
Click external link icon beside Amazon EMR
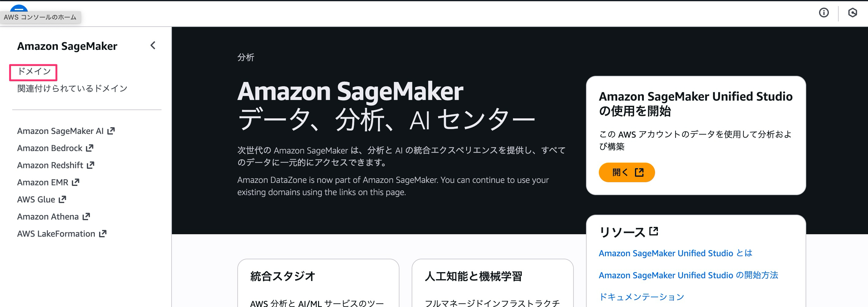(76, 182)
